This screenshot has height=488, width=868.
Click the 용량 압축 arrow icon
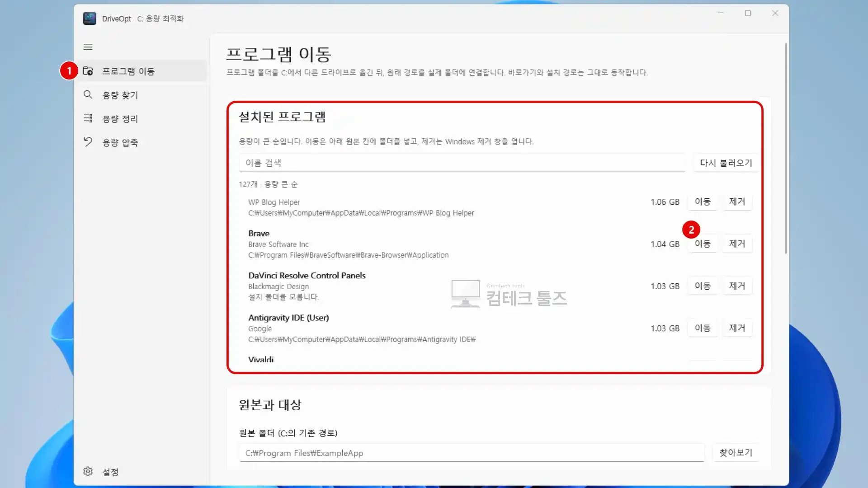click(88, 142)
